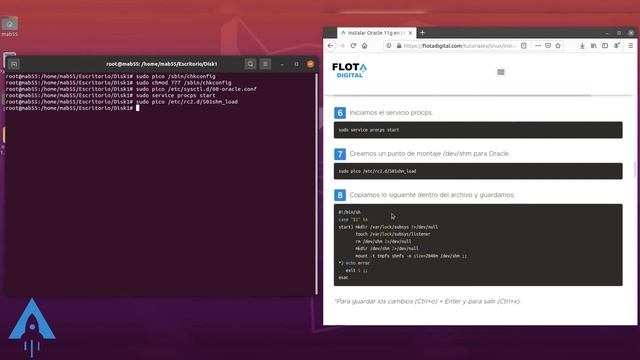
Task: Open Firefox account icon
Action: 617,46
